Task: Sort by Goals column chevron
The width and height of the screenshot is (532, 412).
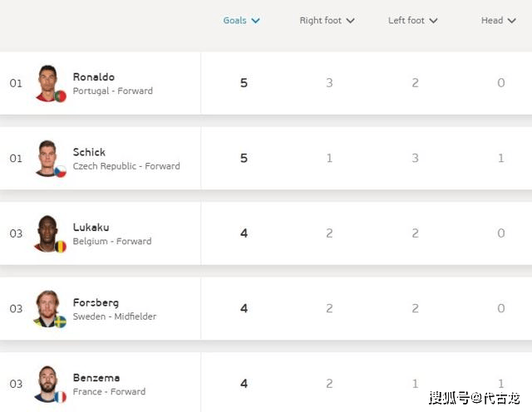Action: (255, 21)
